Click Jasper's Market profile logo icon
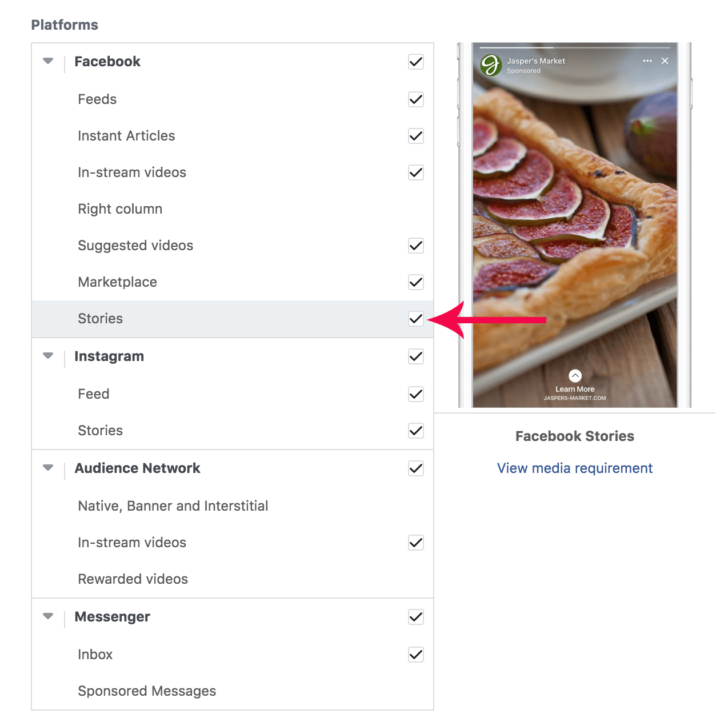This screenshot has width=728, height=722. 491,65
